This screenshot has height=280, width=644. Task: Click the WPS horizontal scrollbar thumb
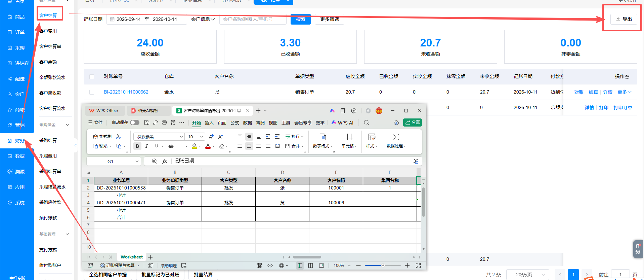(307, 257)
